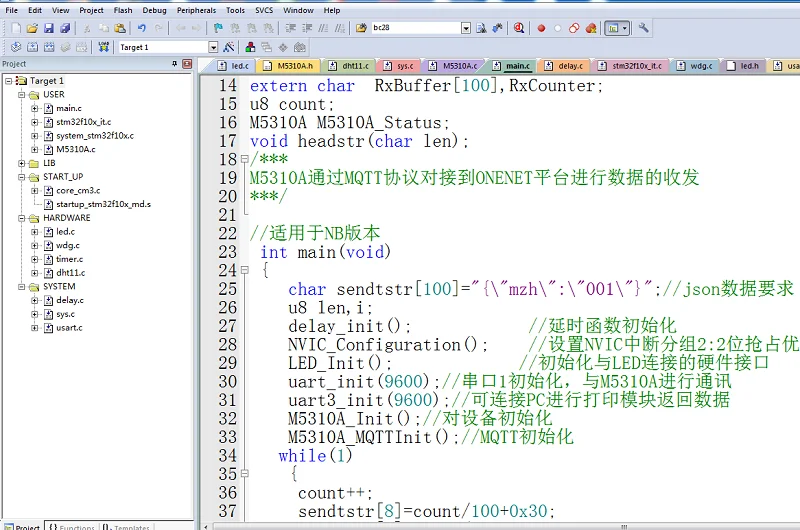800x530 pixels.
Task: Switch to the delay.c editor tab
Action: (x=564, y=66)
